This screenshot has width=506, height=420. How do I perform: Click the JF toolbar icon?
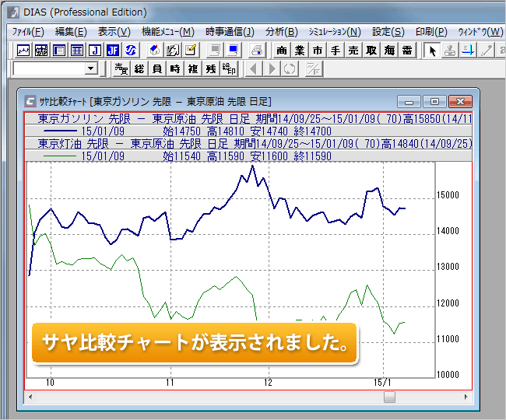pos(113,51)
